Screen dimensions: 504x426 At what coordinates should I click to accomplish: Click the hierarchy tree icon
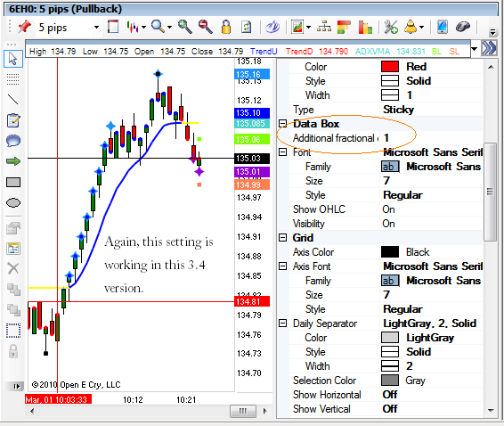(324, 27)
